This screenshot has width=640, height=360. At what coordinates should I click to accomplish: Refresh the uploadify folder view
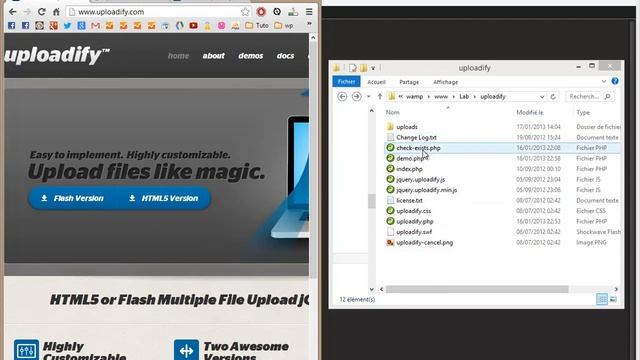[553, 97]
